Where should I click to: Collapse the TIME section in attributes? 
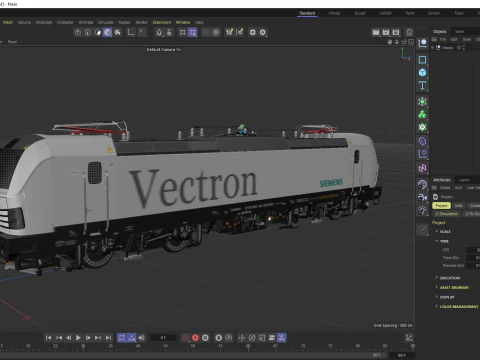pos(437,241)
